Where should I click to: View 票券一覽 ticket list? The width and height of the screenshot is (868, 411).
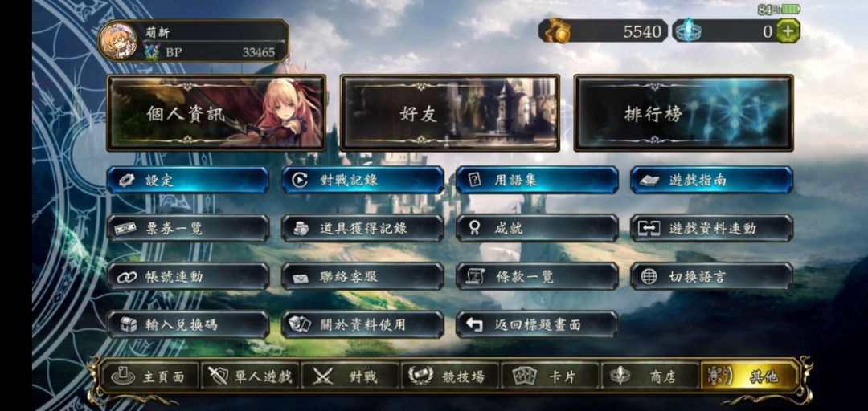click(x=188, y=229)
